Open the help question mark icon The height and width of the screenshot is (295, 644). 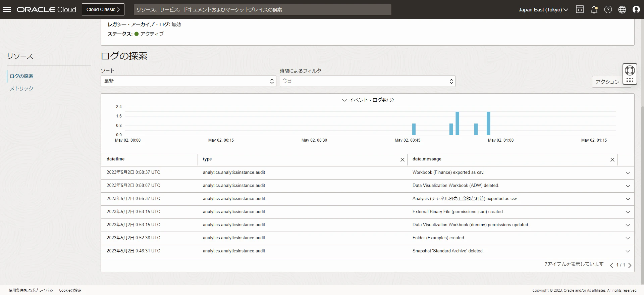pyautogui.click(x=608, y=9)
